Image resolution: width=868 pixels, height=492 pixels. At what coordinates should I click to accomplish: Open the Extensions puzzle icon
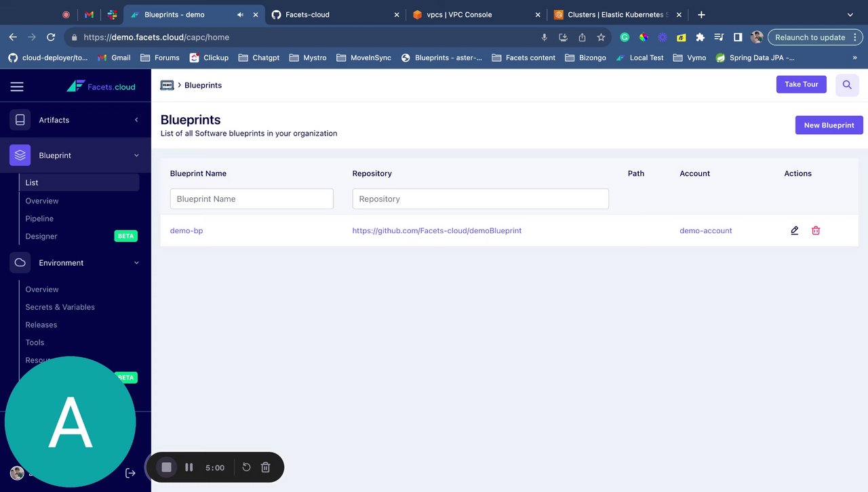[x=701, y=37]
